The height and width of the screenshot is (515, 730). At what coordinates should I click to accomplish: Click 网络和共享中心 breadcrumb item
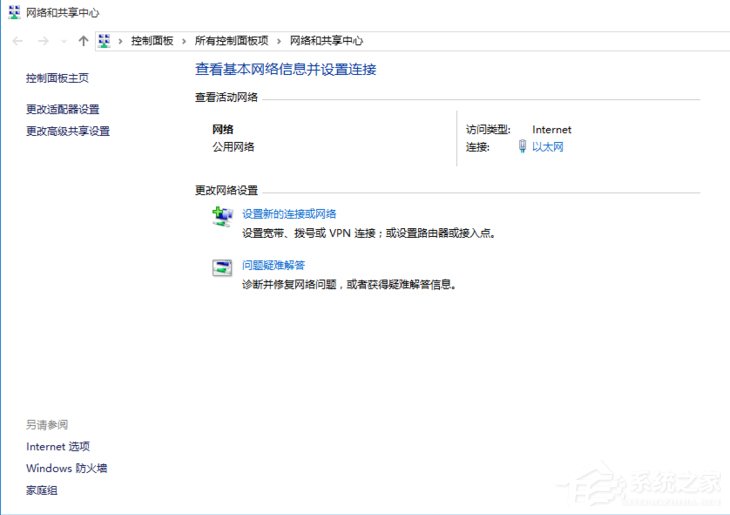point(326,41)
